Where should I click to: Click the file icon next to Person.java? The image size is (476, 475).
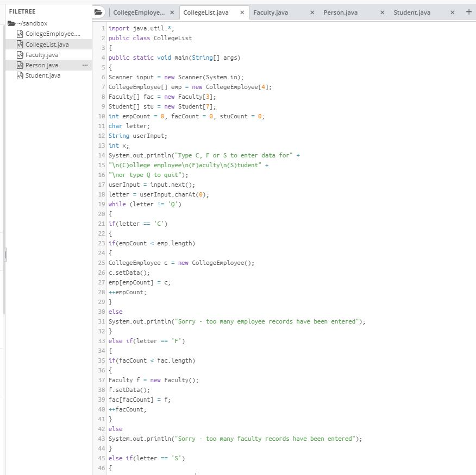pyautogui.click(x=21, y=65)
